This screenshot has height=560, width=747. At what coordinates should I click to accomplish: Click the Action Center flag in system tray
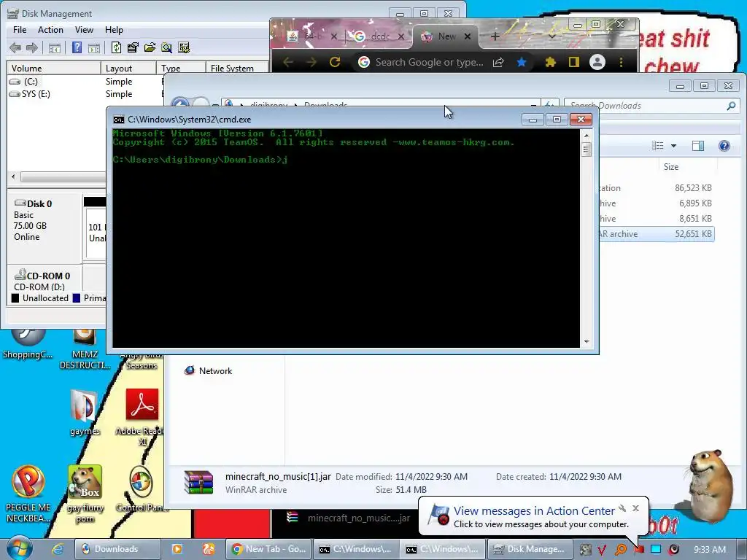coord(639,550)
